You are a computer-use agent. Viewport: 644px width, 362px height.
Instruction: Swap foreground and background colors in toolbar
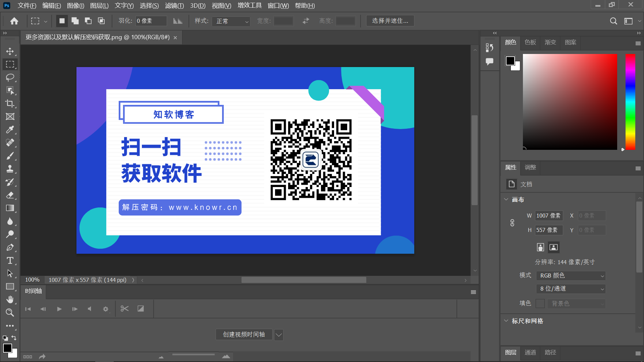click(x=14, y=338)
